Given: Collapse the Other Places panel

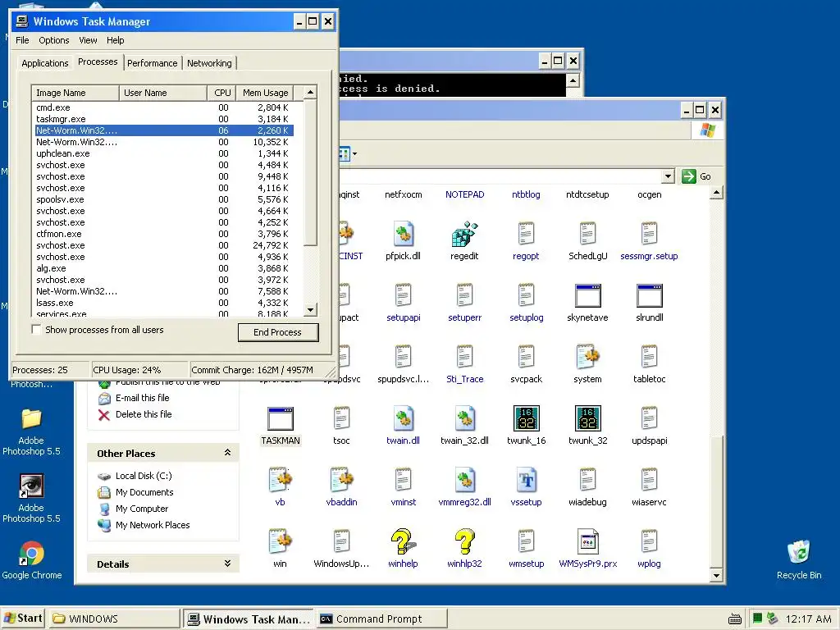Looking at the screenshot, I should click(228, 453).
